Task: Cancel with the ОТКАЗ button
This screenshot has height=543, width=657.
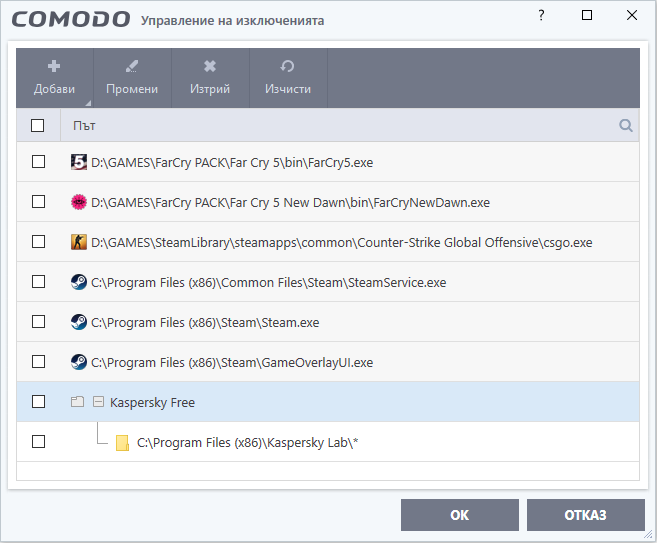Action: (586, 515)
